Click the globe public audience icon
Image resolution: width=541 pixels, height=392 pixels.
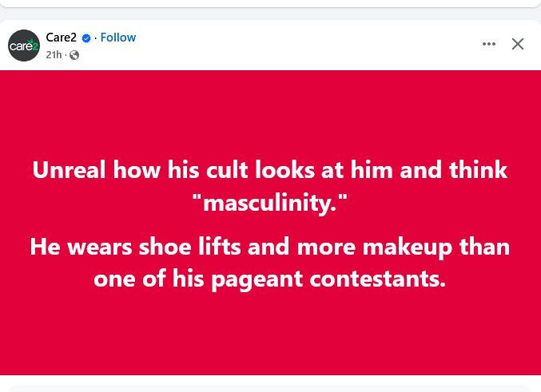tap(74, 55)
